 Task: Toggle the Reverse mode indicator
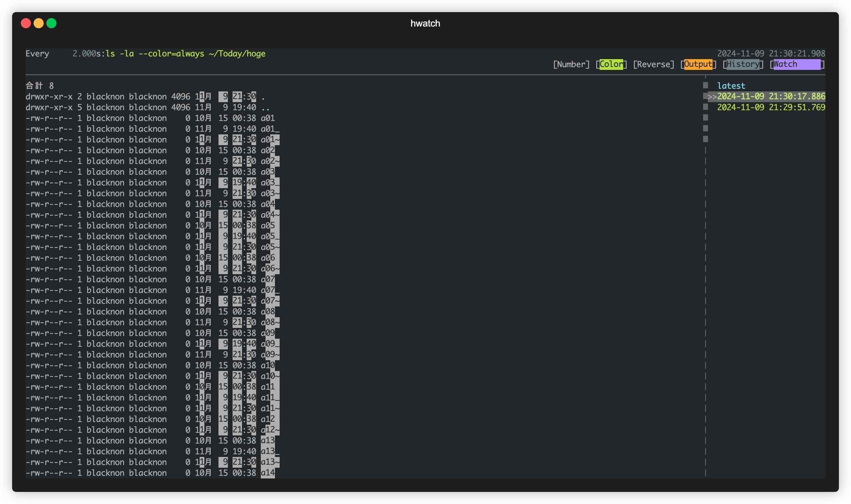(653, 64)
